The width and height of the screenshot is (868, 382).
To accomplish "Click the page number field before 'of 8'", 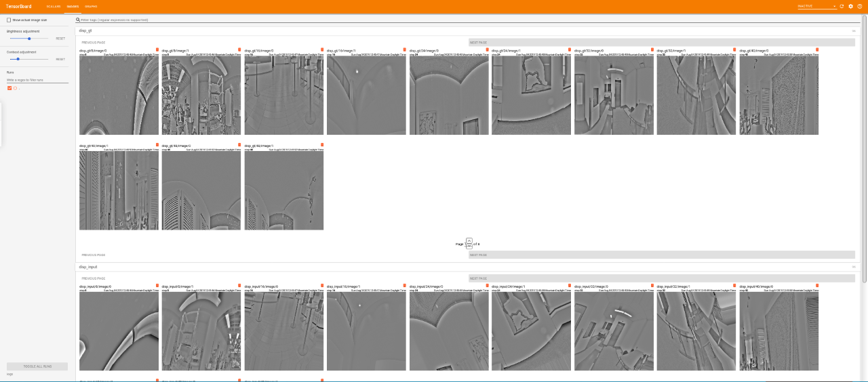I will click(x=469, y=244).
